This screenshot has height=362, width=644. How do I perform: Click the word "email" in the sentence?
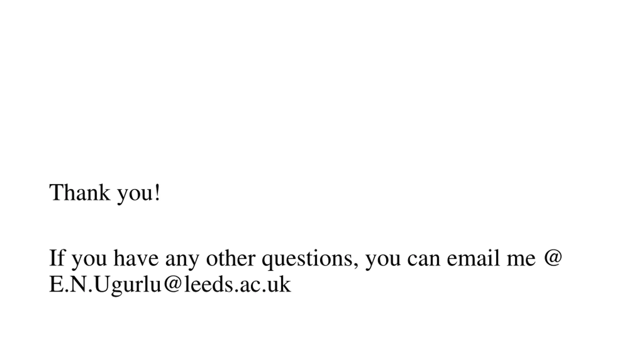(473, 258)
